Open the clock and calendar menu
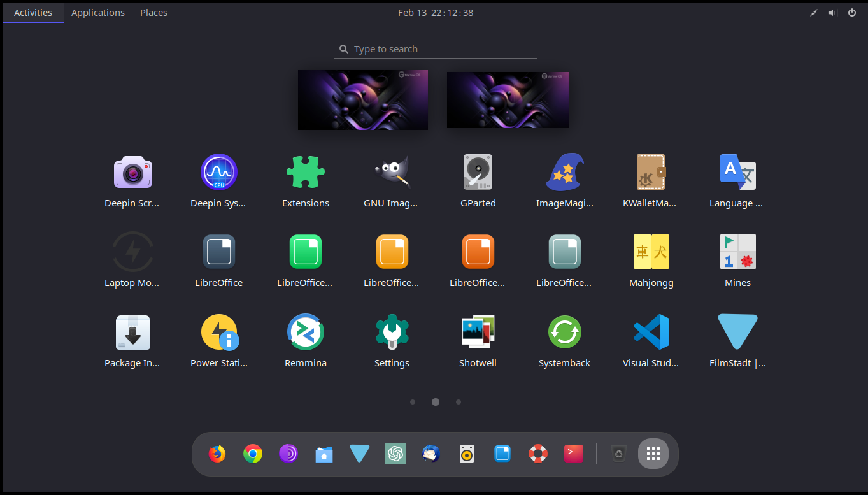The height and width of the screenshot is (495, 868). [x=436, y=13]
